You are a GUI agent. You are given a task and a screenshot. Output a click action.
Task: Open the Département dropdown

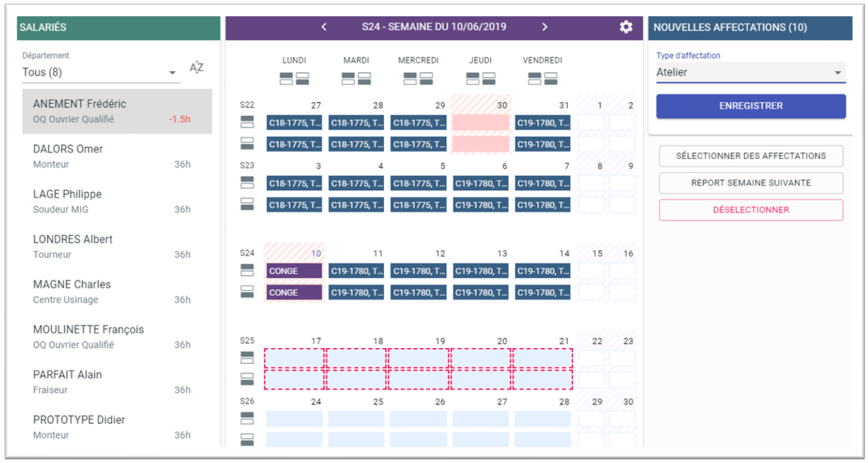click(x=100, y=72)
